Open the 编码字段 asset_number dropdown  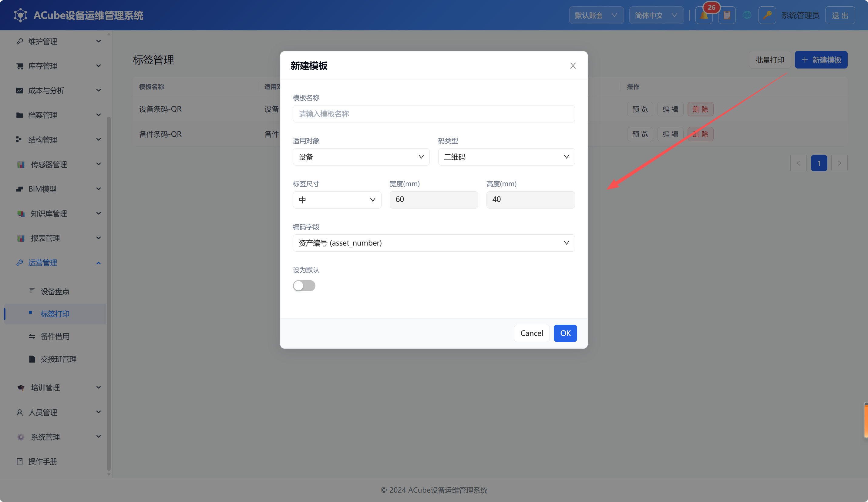point(434,243)
